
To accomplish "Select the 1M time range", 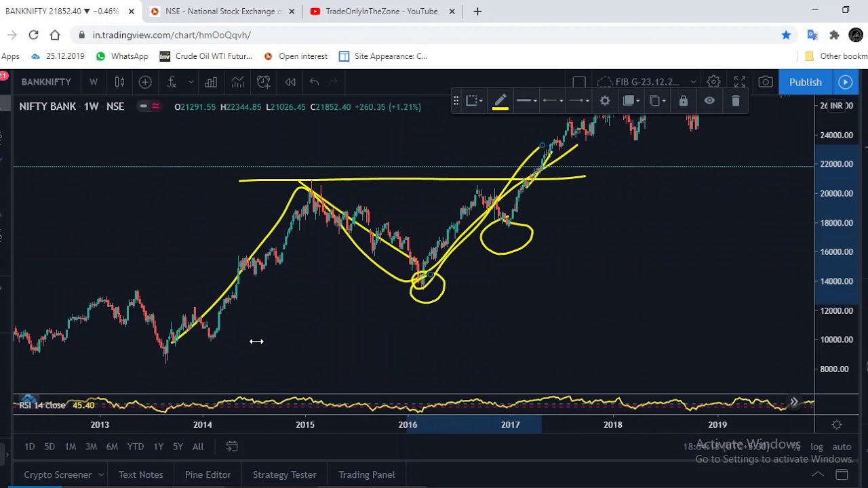I will coord(70,447).
